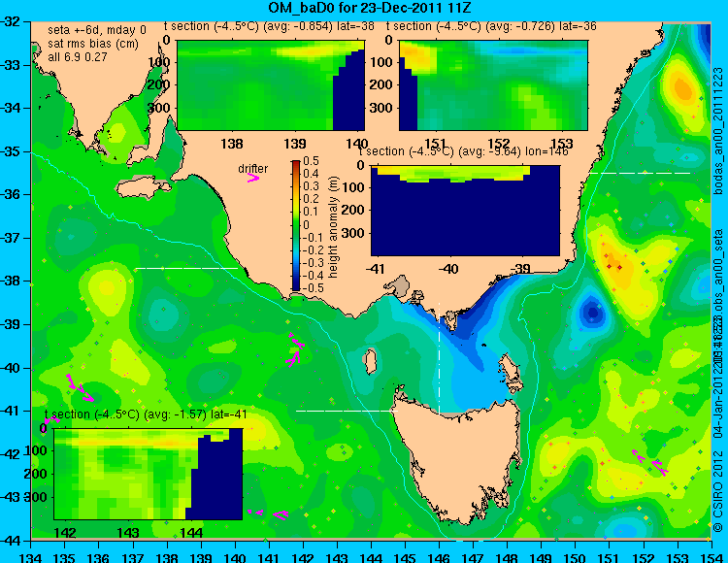Click the 'bodas_an00_20111223' vertical label
Image resolution: width=728 pixels, height=563 pixels.
[718, 130]
